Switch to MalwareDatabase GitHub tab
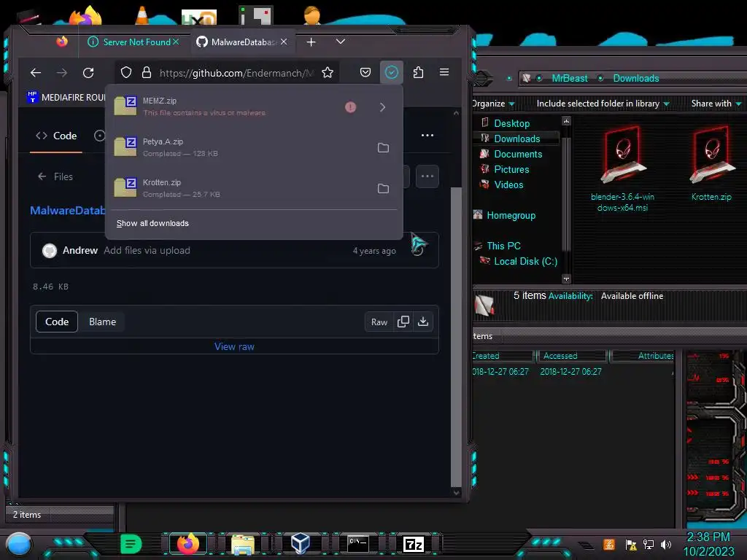The image size is (747, 560). pos(242,42)
